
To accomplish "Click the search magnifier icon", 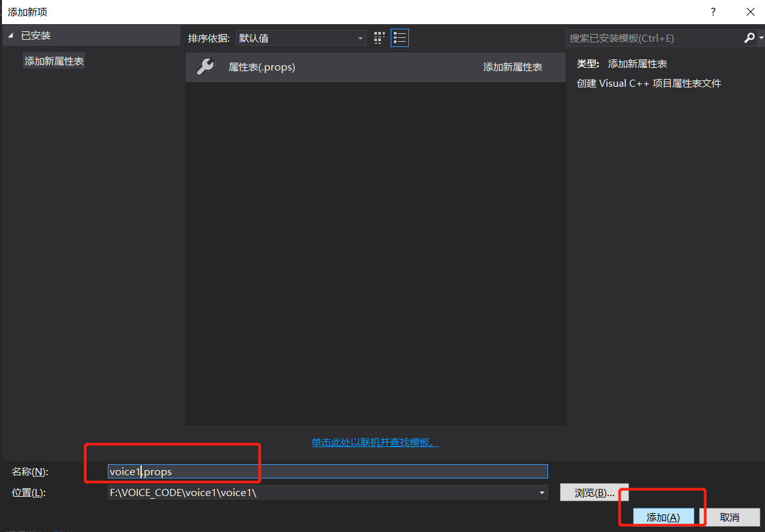I will [x=749, y=38].
